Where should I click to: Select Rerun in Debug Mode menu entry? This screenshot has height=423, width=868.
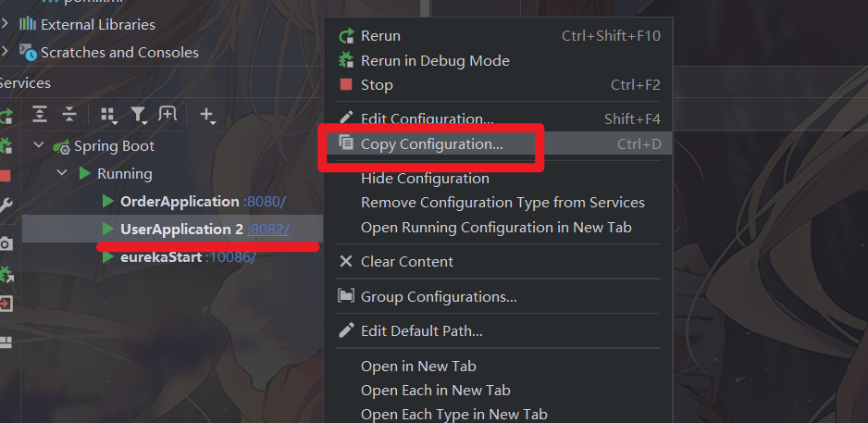click(435, 60)
